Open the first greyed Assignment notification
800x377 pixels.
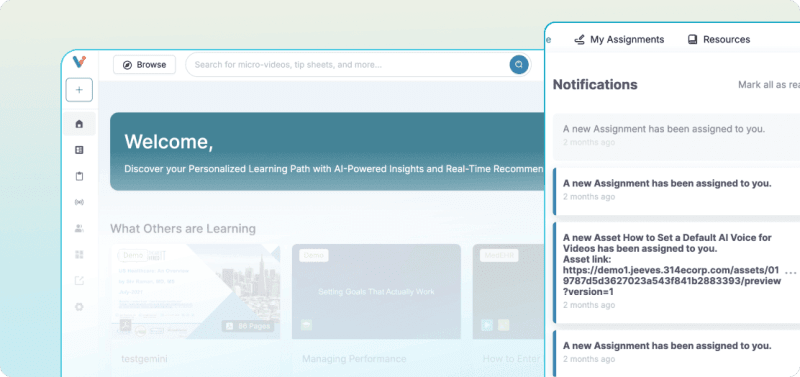(677, 137)
